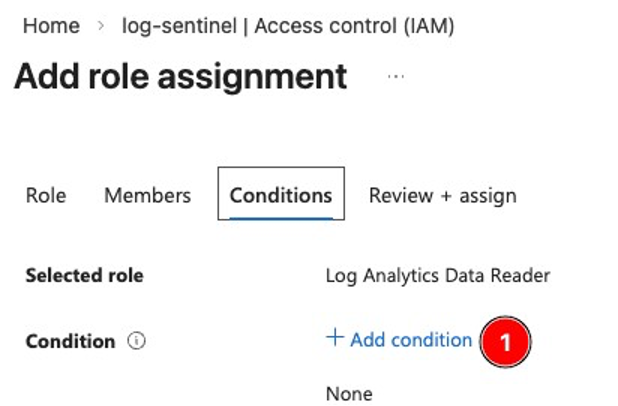The width and height of the screenshot is (618, 406).
Task: Click the Add condition link text
Action: pyautogui.click(x=411, y=340)
